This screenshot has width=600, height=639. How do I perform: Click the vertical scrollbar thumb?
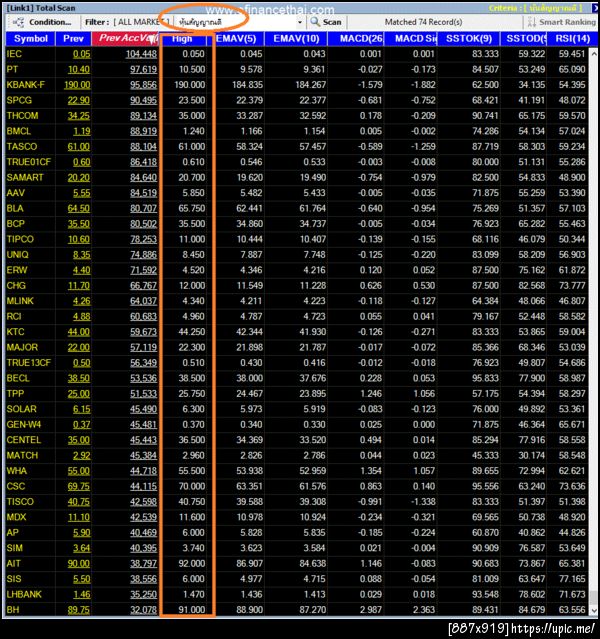coord(593,596)
